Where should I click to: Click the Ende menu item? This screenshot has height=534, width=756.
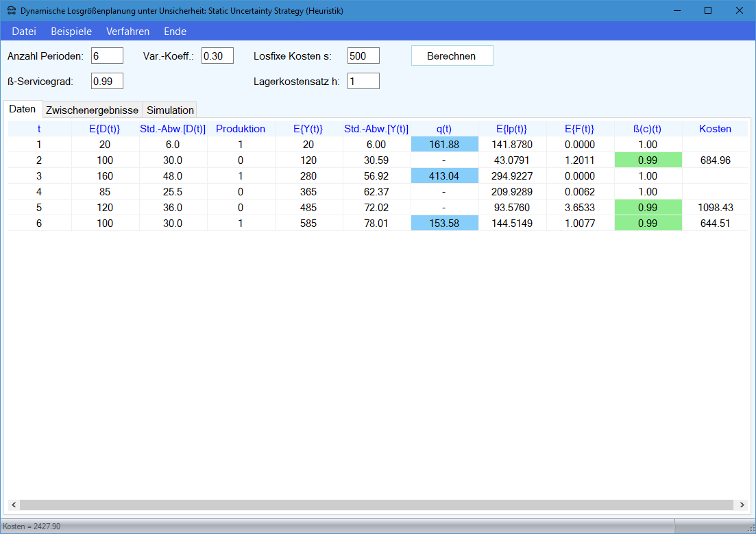pyautogui.click(x=175, y=32)
